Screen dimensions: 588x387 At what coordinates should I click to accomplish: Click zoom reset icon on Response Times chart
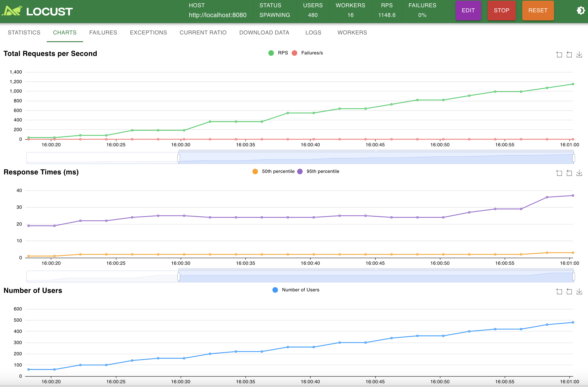click(x=569, y=173)
